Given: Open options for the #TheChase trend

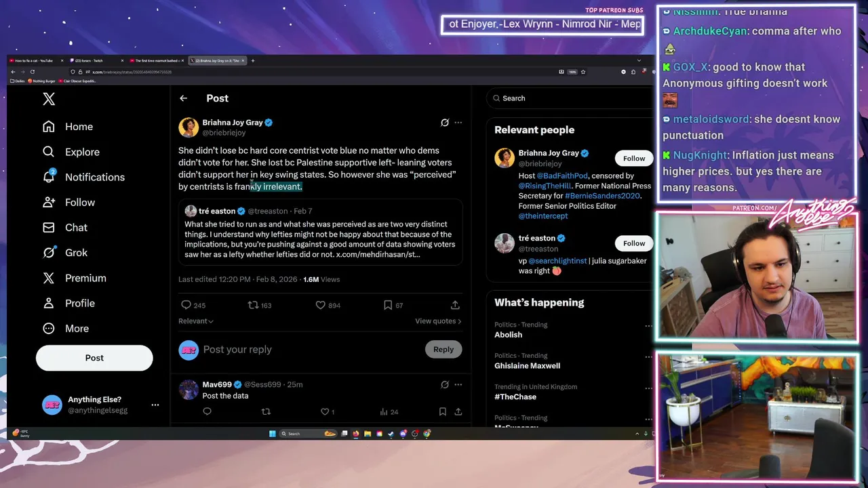Looking at the screenshot, I should point(648,388).
